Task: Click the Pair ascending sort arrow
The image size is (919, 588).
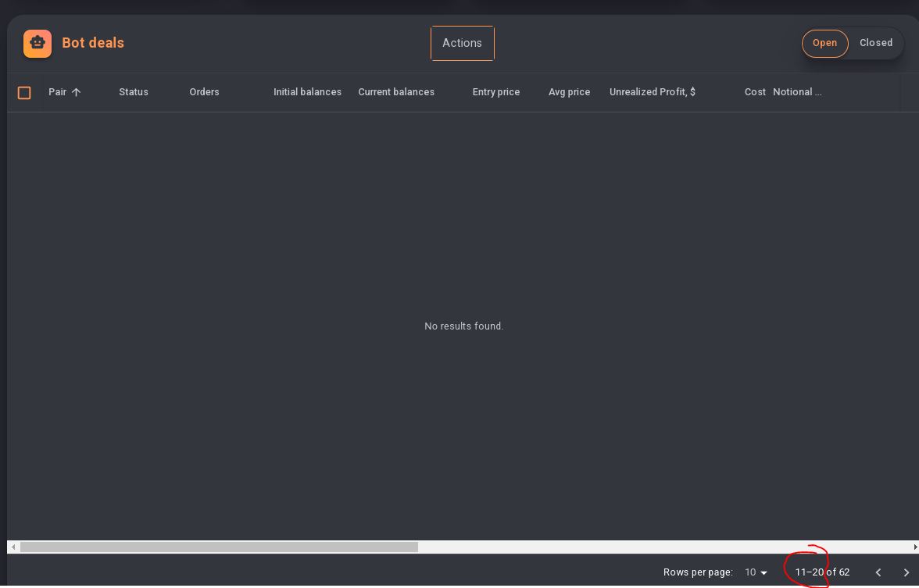Action: tap(77, 92)
